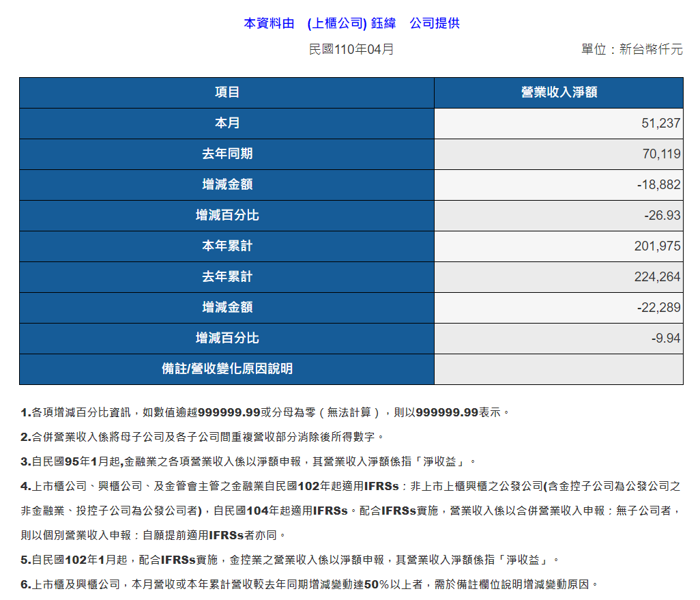Click the 增減金額 label beside -22,289
The height and width of the screenshot is (600, 700).
tap(227, 307)
